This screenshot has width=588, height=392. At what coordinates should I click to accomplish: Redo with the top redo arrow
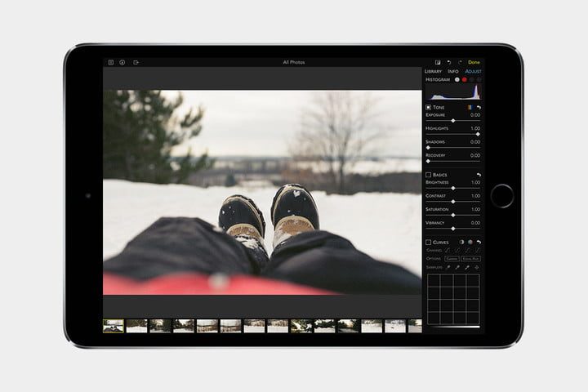pos(460,62)
